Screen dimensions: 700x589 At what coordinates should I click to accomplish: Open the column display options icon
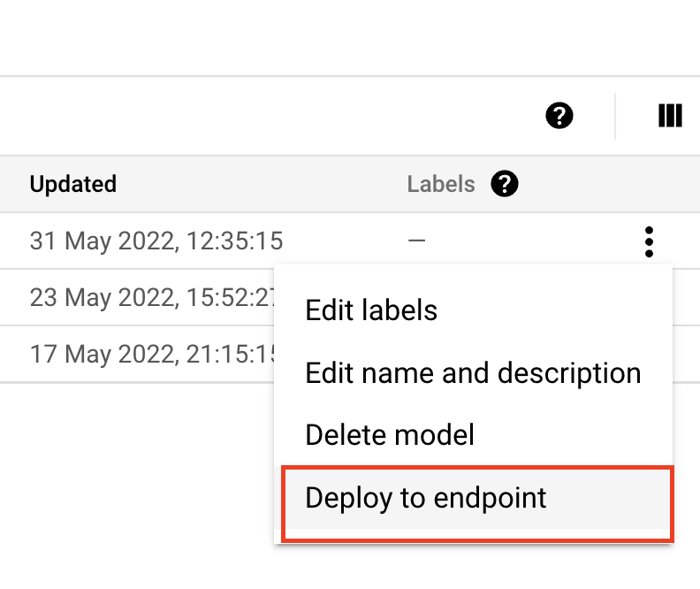(x=670, y=116)
